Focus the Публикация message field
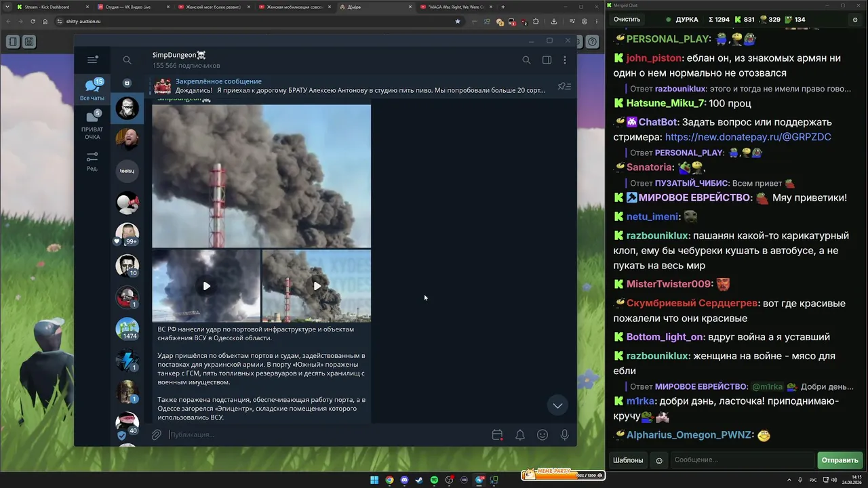868x488 pixels. [325, 434]
